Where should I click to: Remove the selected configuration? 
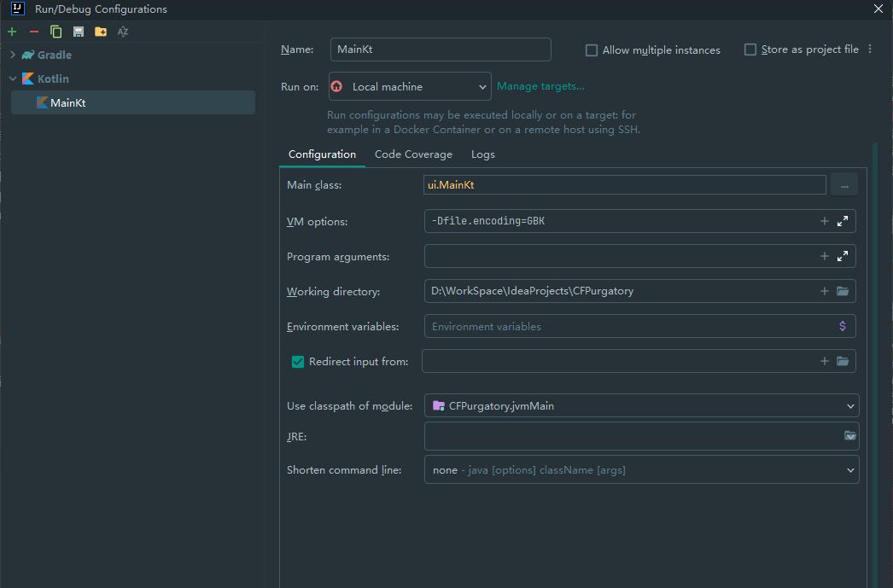click(x=34, y=32)
